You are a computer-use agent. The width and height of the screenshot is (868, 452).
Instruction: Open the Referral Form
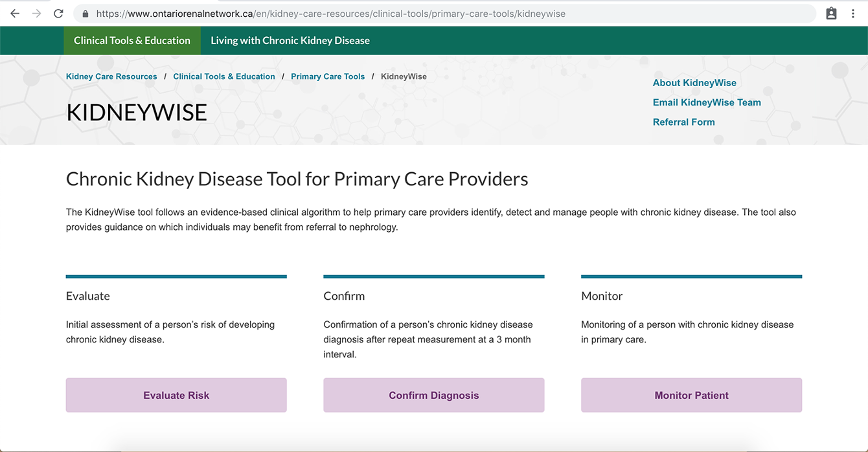tap(684, 122)
